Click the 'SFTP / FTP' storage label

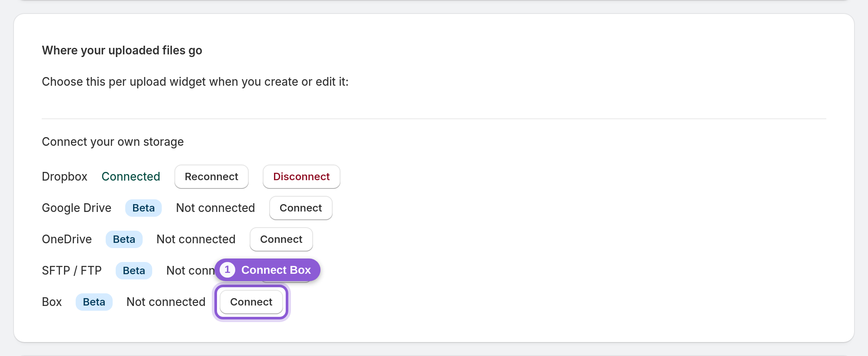(72, 271)
